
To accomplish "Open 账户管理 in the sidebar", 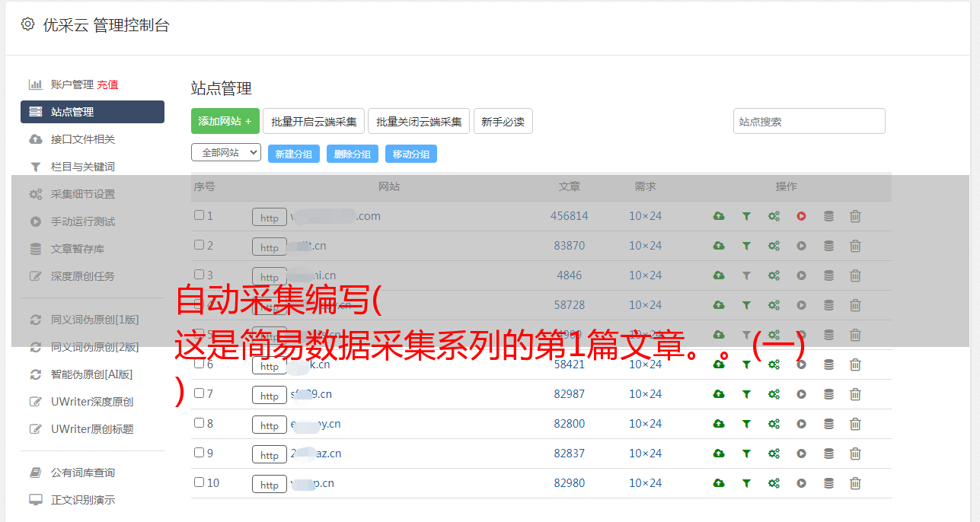I will (72, 84).
